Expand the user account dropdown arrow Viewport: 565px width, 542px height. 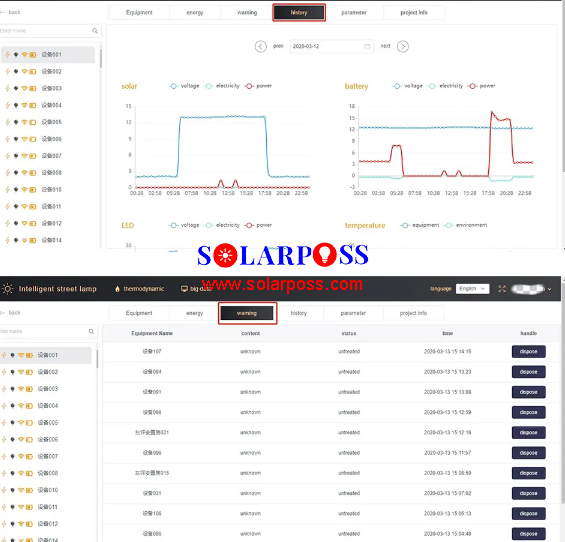pyautogui.click(x=549, y=289)
